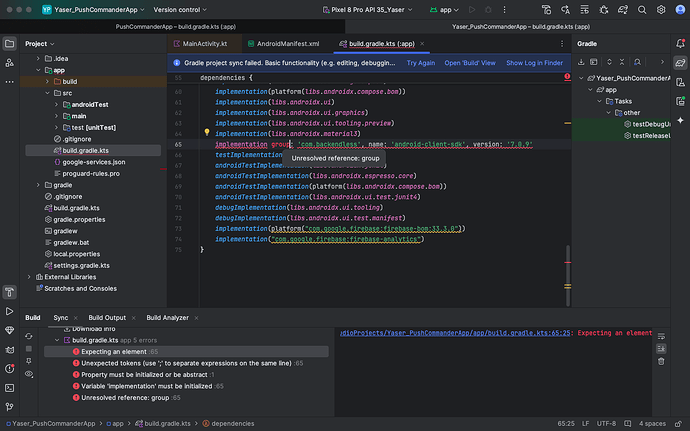The height and width of the screenshot is (431, 690).
Task: Toggle the pin tab icon in Build panel
Action: point(29,361)
